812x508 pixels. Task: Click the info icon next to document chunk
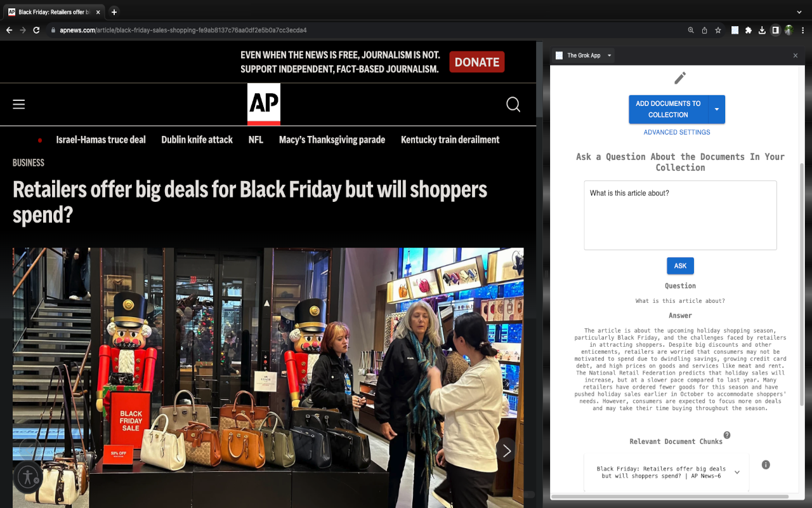pos(766,464)
